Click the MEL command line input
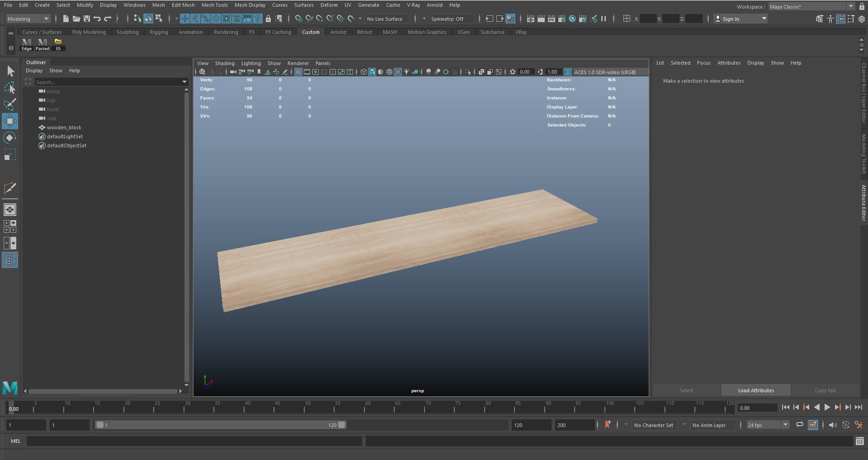Image resolution: width=868 pixels, height=460 pixels. (x=194, y=441)
